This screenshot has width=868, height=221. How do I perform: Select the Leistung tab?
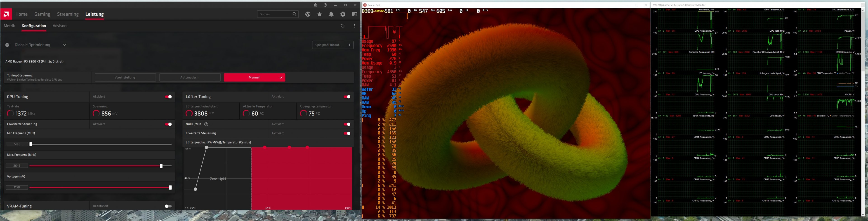click(x=94, y=14)
